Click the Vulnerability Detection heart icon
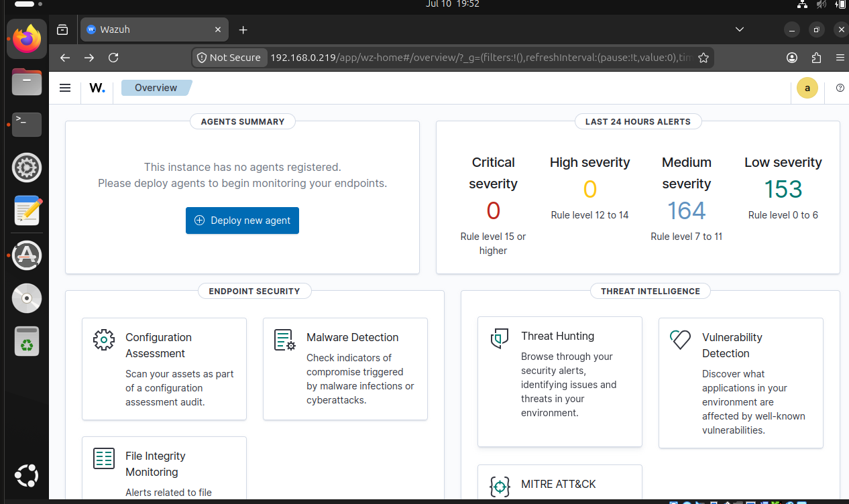849x504 pixels. pyautogui.click(x=681, y=340)
